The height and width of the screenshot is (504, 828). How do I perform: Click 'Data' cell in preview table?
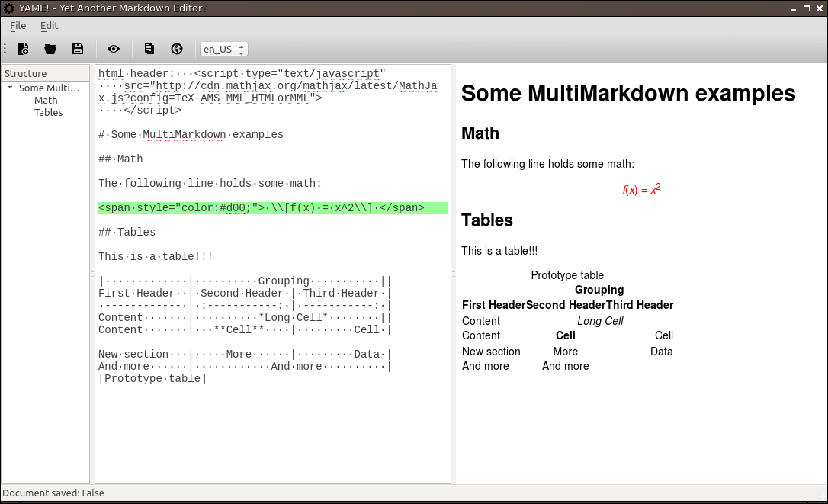661,352
